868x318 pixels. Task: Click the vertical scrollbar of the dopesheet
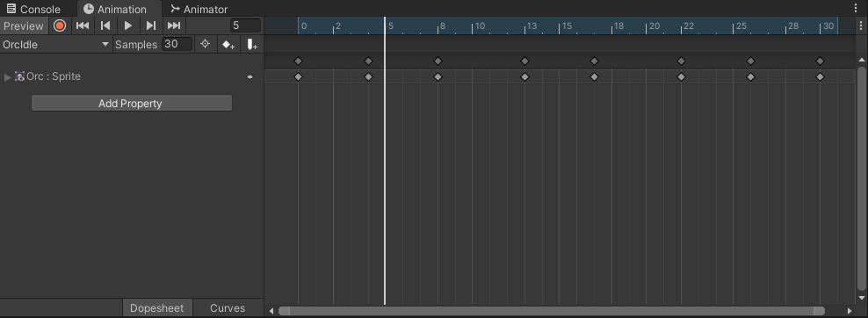(x=861, y=178)
